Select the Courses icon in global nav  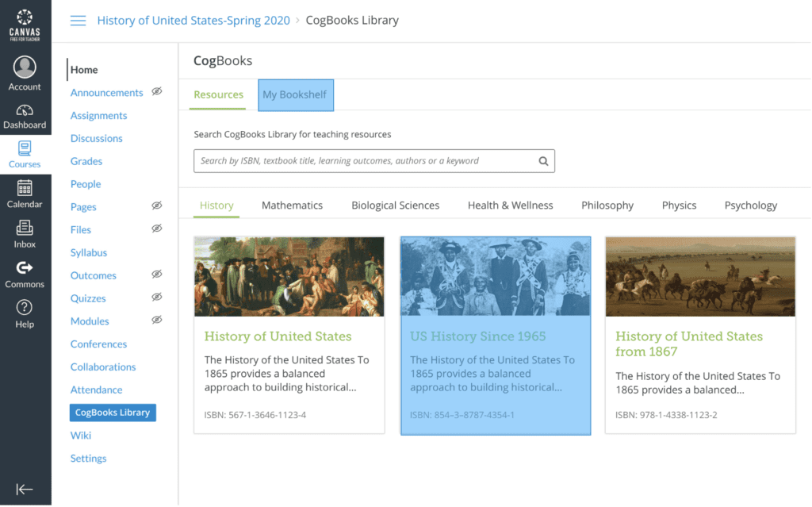pyautogui.click(x=25, y=148)
